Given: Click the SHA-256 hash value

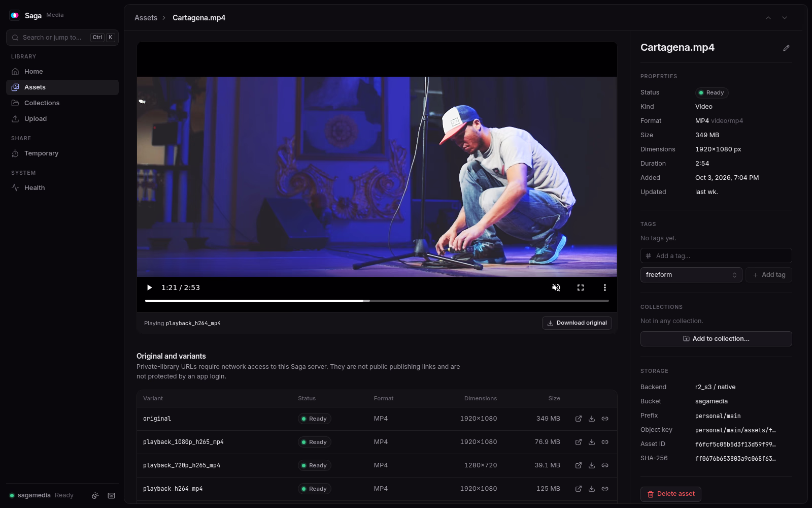Looking at the screenshot, I should coord(735,459).
